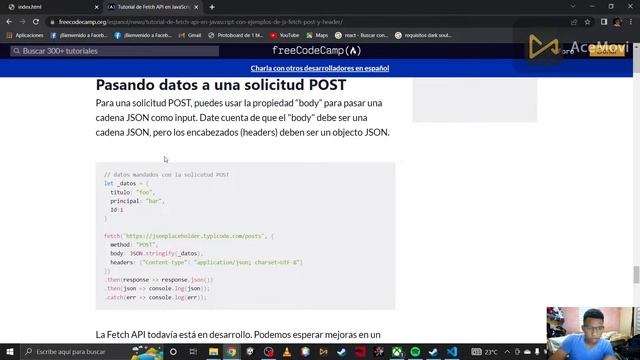Open the first Bienvenido a Facebook bookmark
Viewport: 640px width, 360px height.
[79, 36]
